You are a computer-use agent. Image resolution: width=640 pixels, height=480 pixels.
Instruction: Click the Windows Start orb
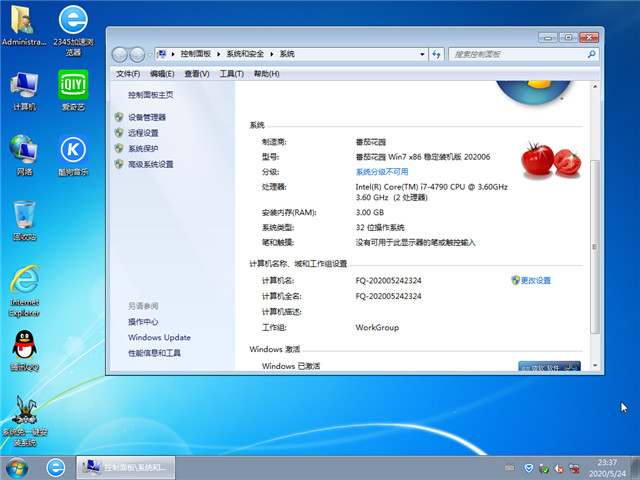point(17,468)
